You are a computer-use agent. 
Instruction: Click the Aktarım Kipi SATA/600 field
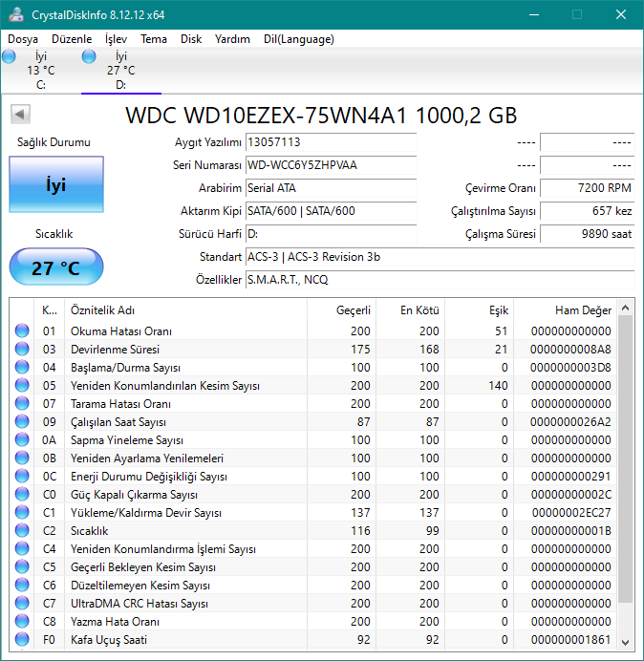pos(331,211)
